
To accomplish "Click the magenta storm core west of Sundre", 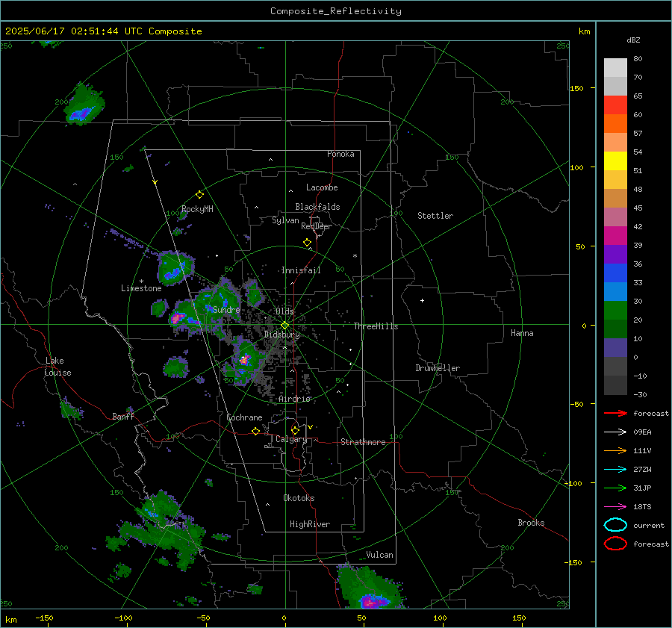I will tap(177, 317).
